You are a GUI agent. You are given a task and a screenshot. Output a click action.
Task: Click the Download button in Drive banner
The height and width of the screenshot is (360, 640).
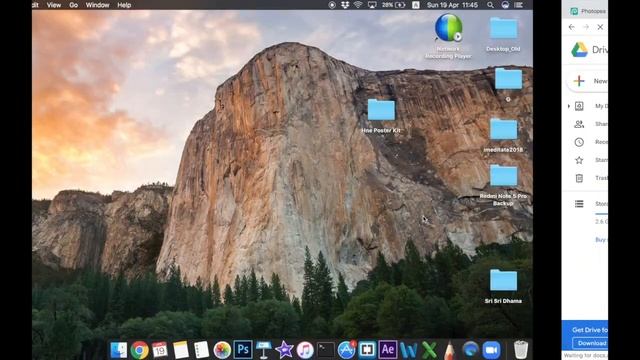[x=590, y=343]
